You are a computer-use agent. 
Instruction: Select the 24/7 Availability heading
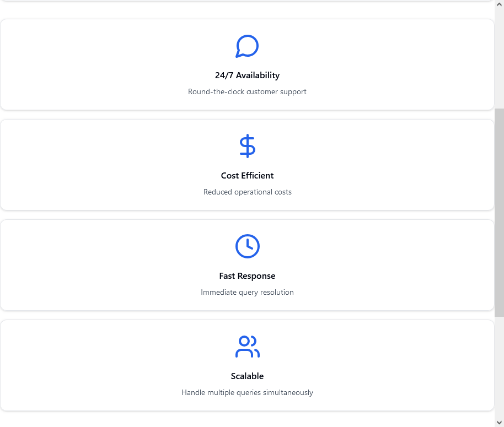[x=247, y=75]
